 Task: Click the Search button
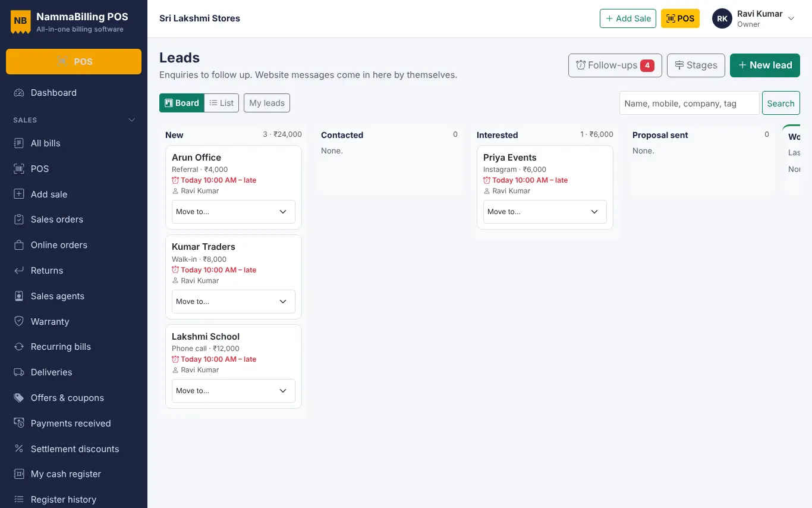(781, 103)
